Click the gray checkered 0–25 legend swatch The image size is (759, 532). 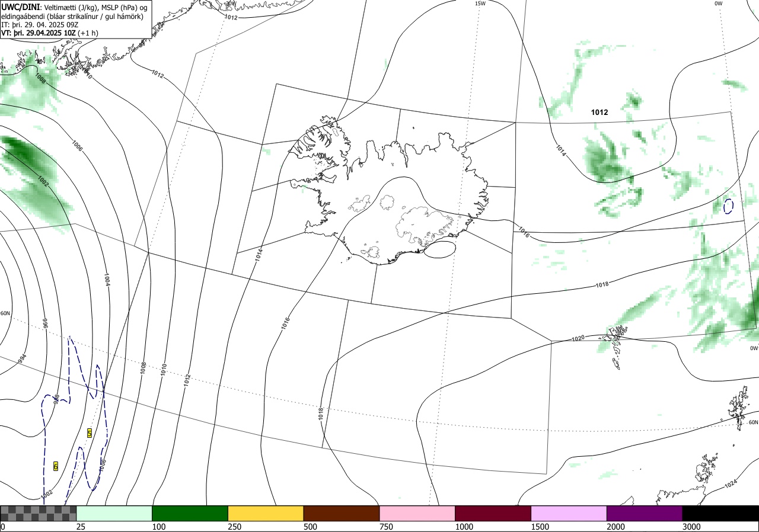[x=39, y=513]
